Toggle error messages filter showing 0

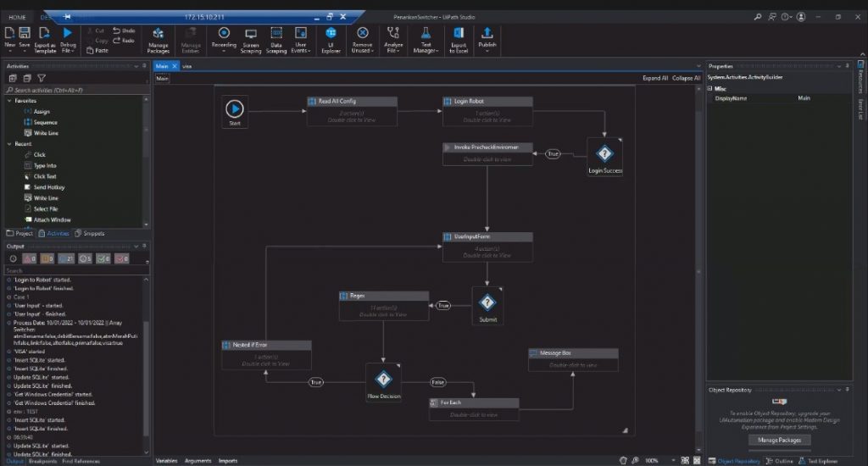(x=30, y=258)
